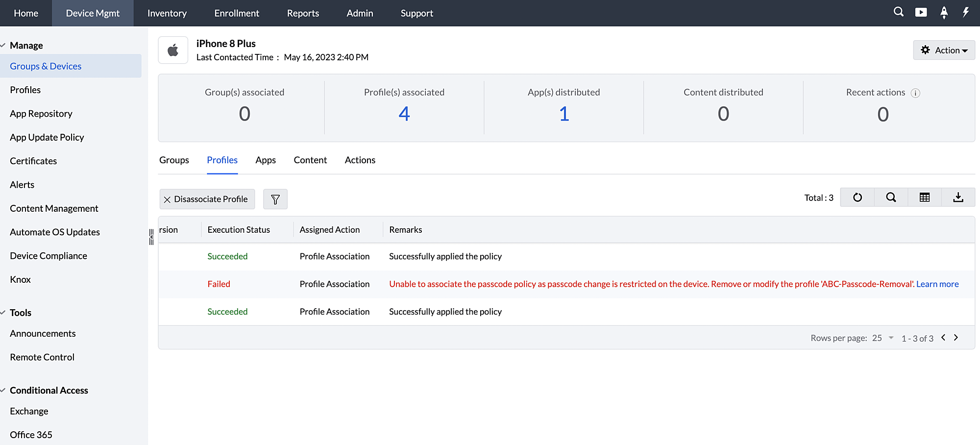Refresh the profiles table
Screen dimensions: 980x445
click(x=857, y=198)
